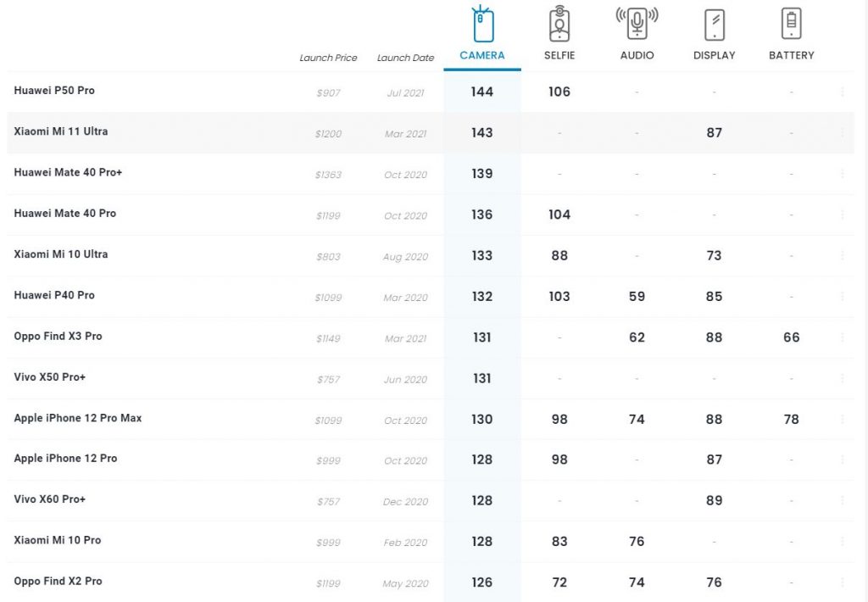Click selfie score 106 for Huawei P50 Pro
Screen dimensions: 868x602
(559, 92)
